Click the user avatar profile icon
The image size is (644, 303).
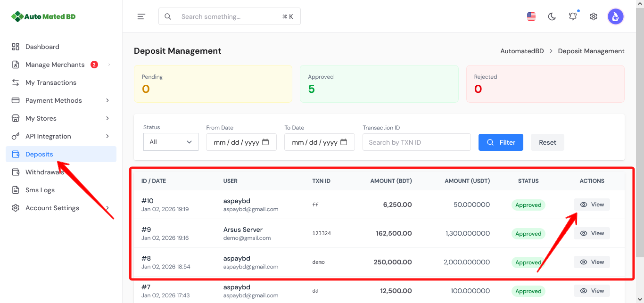[615, 16]
